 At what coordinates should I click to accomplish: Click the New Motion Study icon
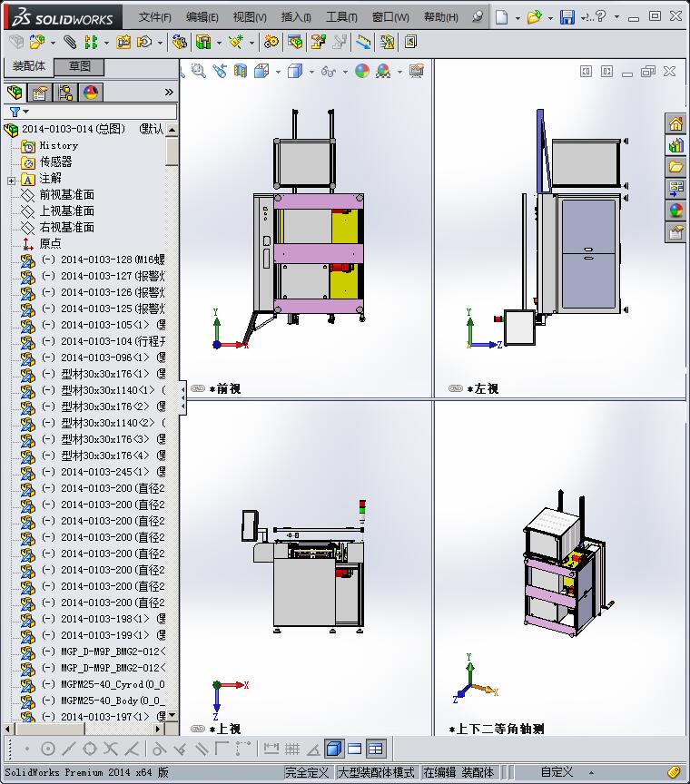click(271, 42)
